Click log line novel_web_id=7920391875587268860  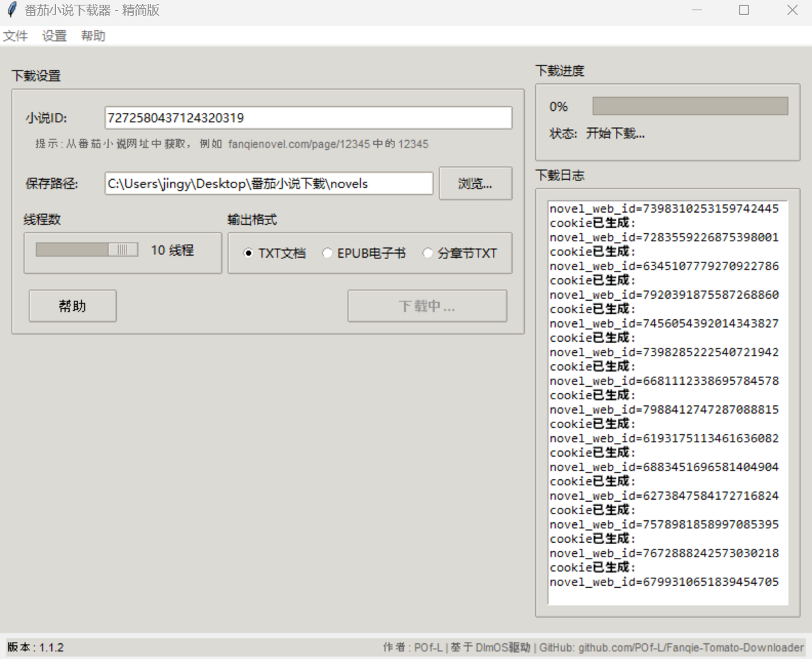tap(664, 295)
